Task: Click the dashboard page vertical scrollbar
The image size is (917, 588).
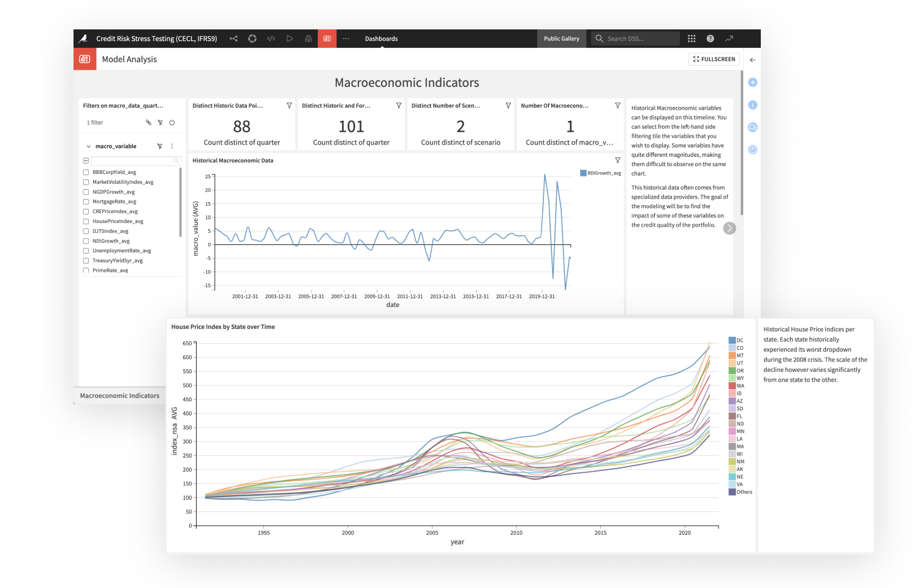Action: pos(742,144)
